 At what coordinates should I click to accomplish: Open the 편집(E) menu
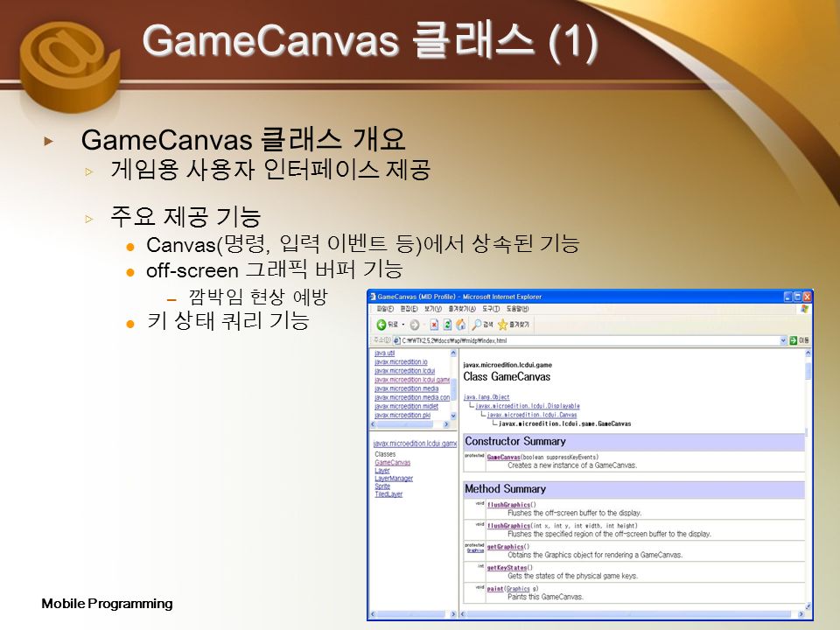[x=409, y=309]
